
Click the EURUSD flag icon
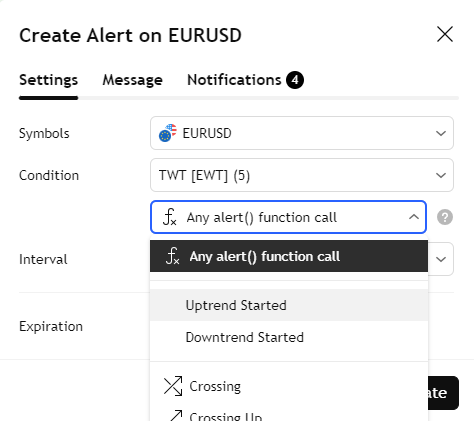pos(168,133)
